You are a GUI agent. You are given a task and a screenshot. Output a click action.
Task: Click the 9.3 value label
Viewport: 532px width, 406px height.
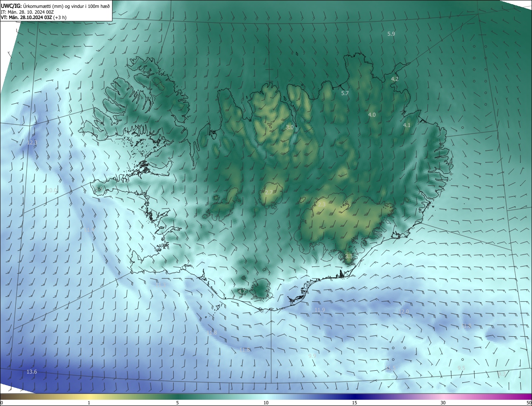[502, 374]
